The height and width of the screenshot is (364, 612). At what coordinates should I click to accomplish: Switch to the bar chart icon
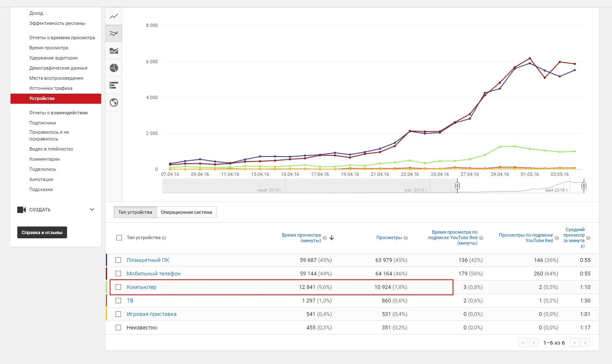tap(114, 85)
